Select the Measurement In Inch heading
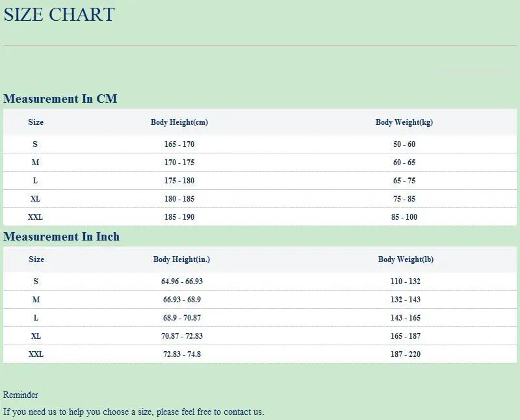520x420 pixels. [61, 237]
